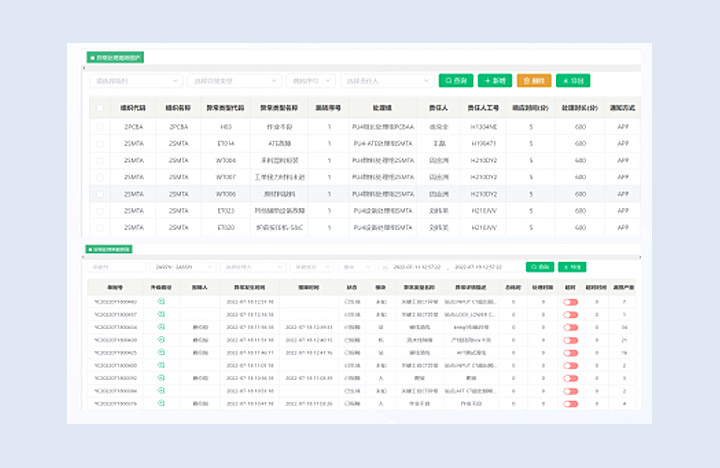Toggle the red timeout switch in first lower row

(571, 301)
